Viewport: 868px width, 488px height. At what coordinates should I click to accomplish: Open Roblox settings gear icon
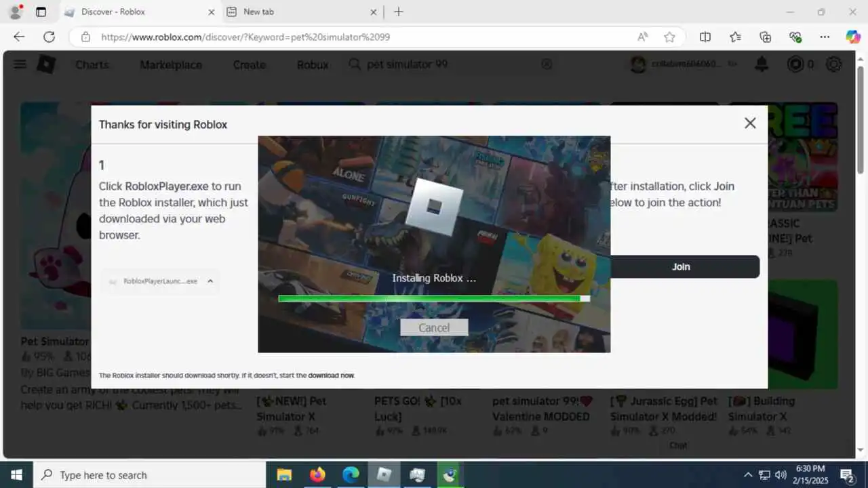(x=833, y=64)
